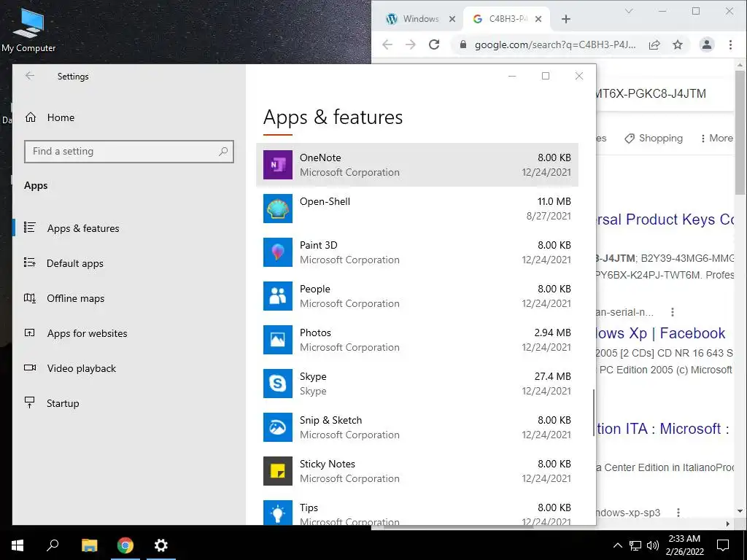The height and width of the screenshot is (560, 747).
Task: Click the Snip & Sketch app icon
Action: click(x=278, y=427)
